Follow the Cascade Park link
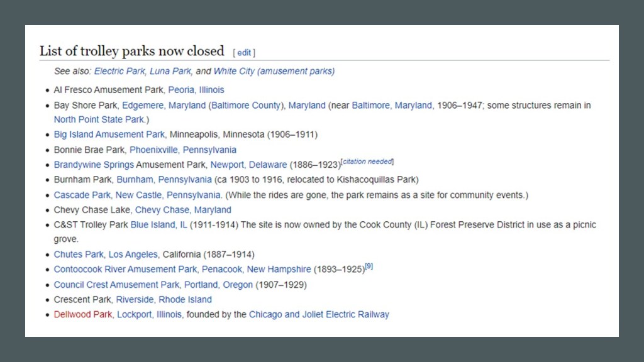This screenshot has width=644, height=362. click(82, 195)
